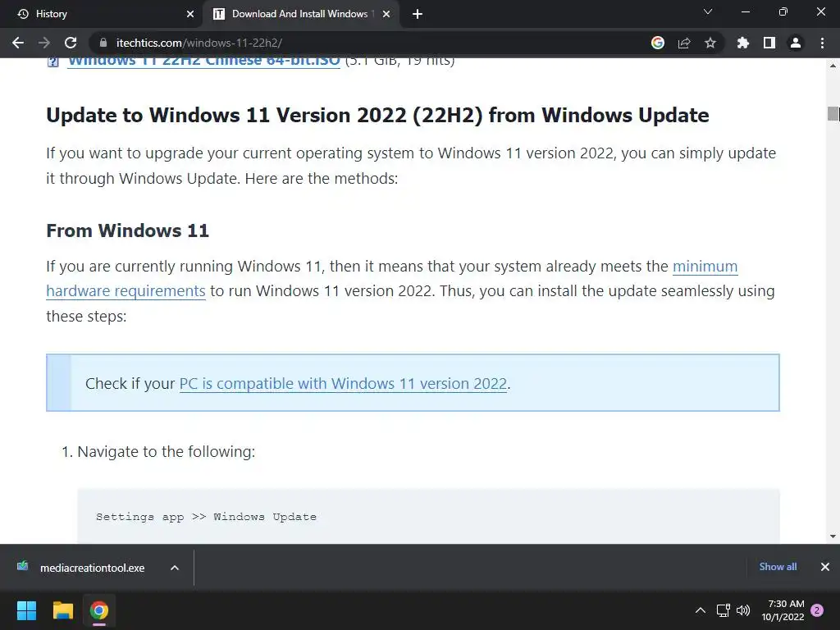Share this page with the share icon
The height and width of the screenshot is (630, 840).
click(684, 43)
